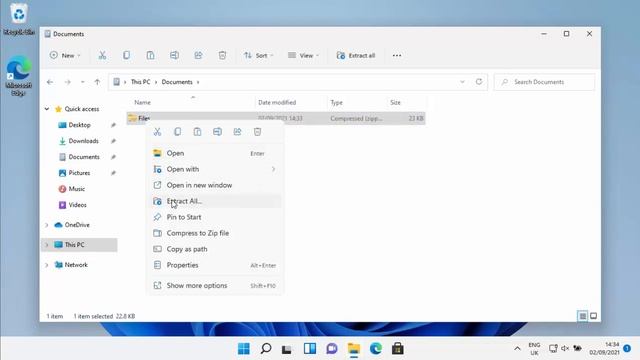Open the New dropdown
The height and width of the screenshot is (360, 640).
[x=65, y=56]
